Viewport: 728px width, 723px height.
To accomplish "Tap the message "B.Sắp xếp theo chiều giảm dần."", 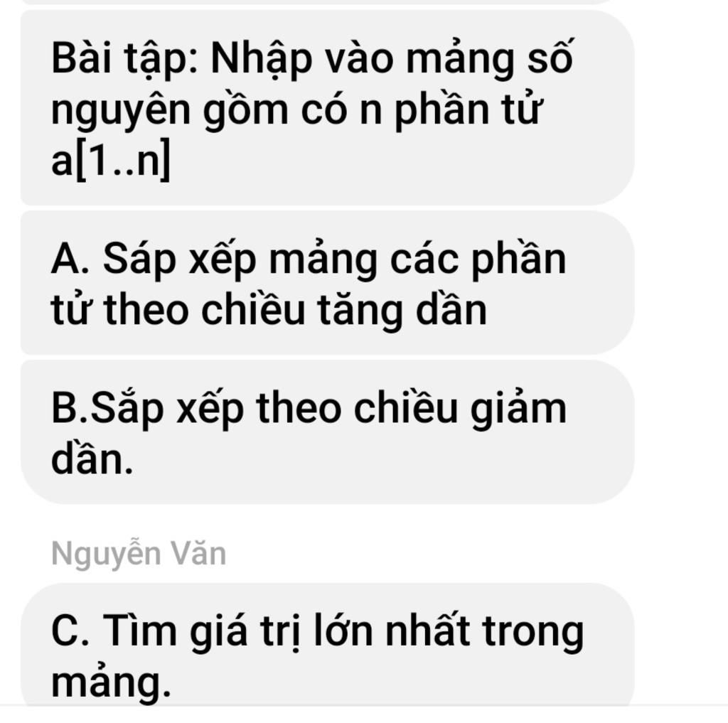I will [327, 432].
